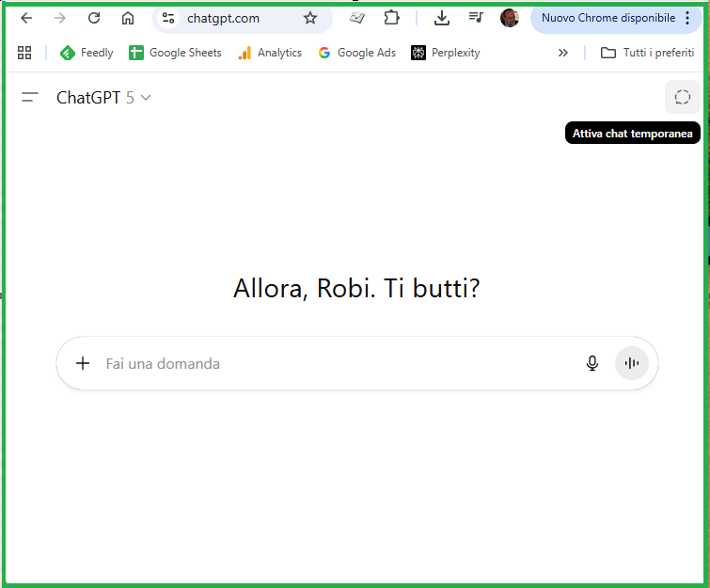This screenshot has height=588, width=710.
Task: Click the microphone dictation icon
Action: tap(592, 363)
